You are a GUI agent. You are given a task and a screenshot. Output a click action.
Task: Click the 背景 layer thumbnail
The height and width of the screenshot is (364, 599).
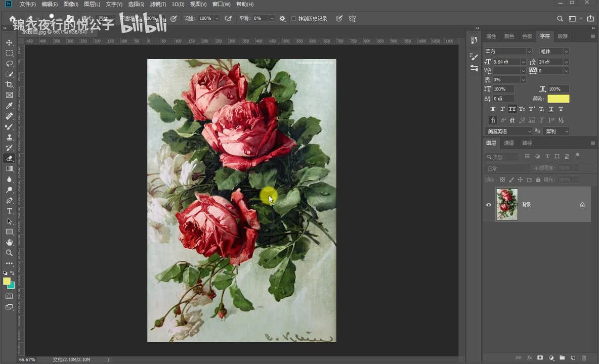pos(507,204)
